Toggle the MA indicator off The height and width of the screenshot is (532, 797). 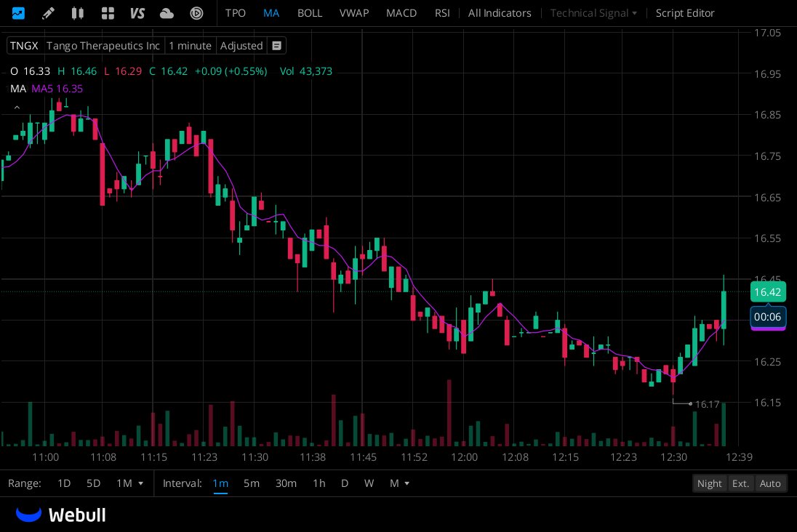pos(271,13)
